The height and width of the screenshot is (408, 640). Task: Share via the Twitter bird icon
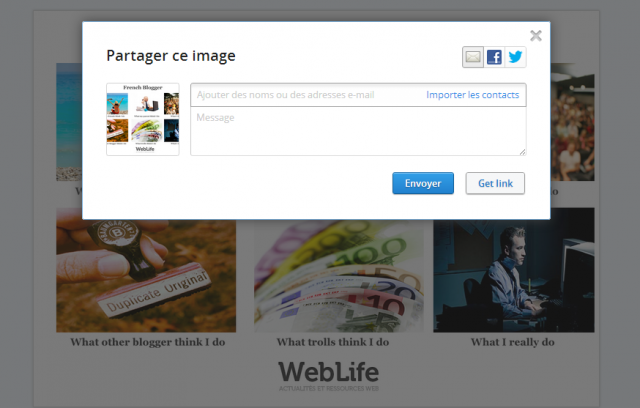click(x=516, y=57)
